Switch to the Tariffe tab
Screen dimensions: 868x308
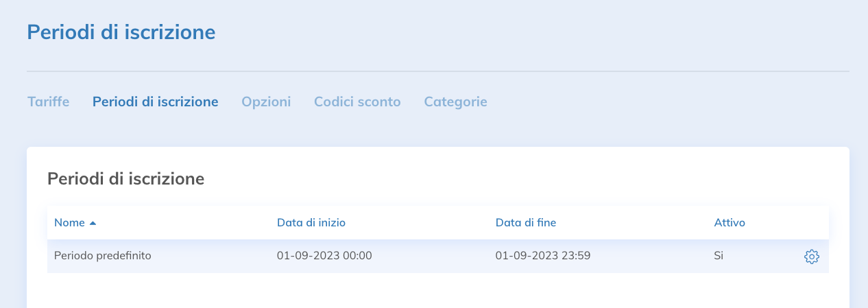tap(48, 102)
